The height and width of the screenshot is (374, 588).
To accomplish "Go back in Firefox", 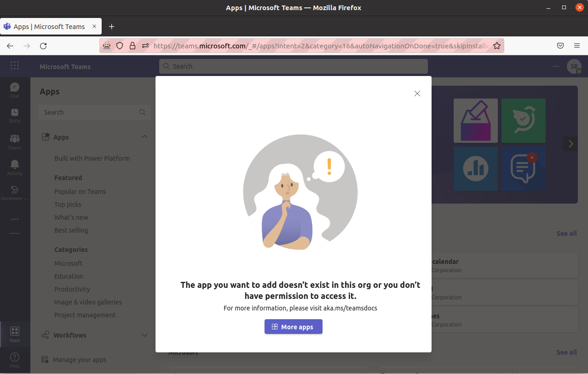I will pos(10,46).
